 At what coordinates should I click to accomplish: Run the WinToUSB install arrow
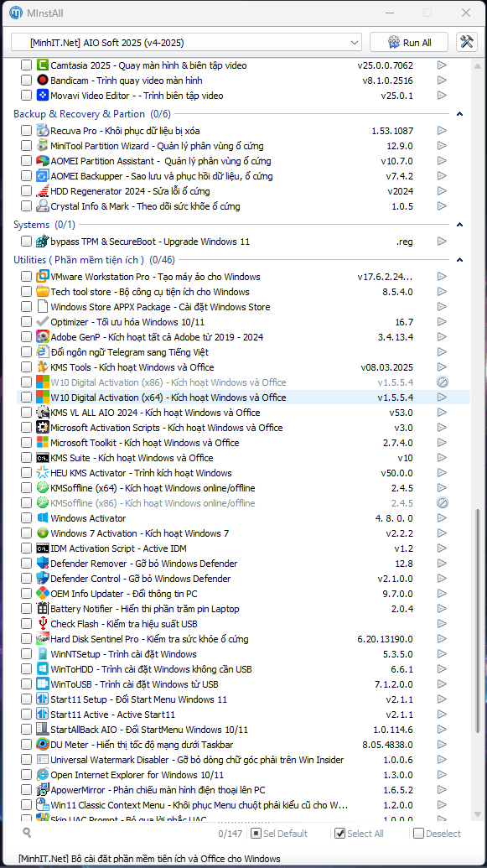(x=442, y=684)
